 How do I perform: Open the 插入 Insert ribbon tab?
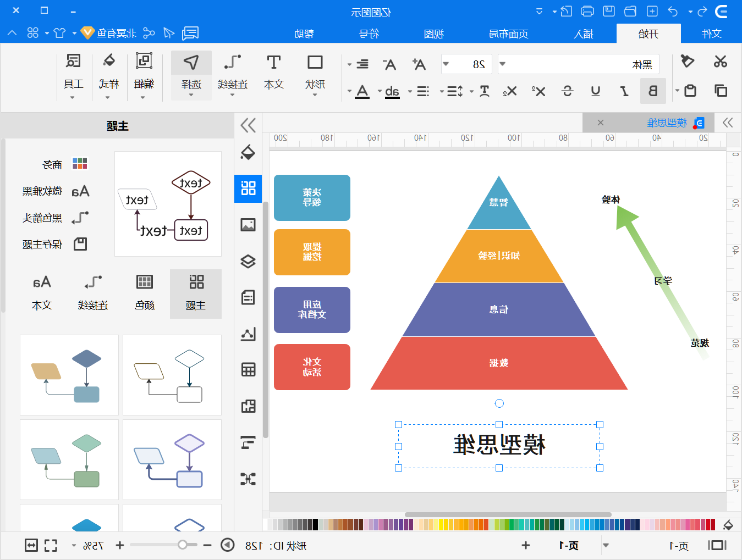[584, 34]
